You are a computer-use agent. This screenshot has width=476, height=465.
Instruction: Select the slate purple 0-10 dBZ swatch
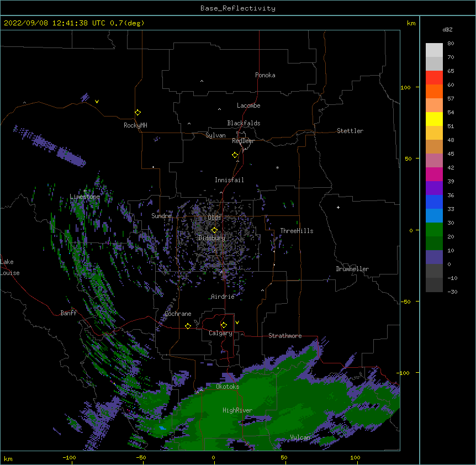[x=434, y=257]
